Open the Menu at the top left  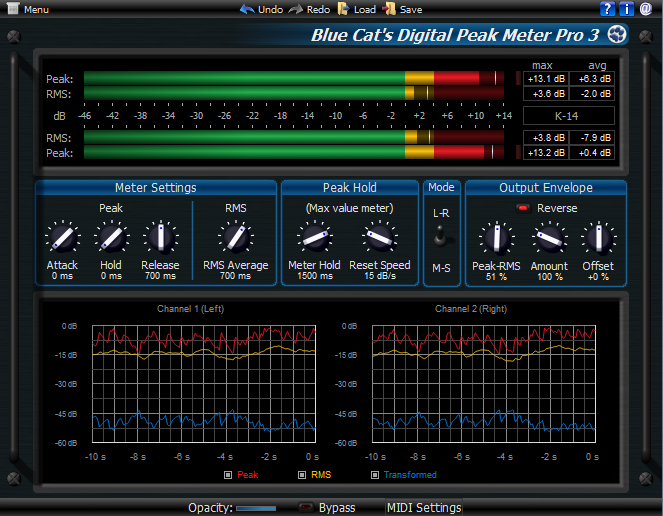28,9
